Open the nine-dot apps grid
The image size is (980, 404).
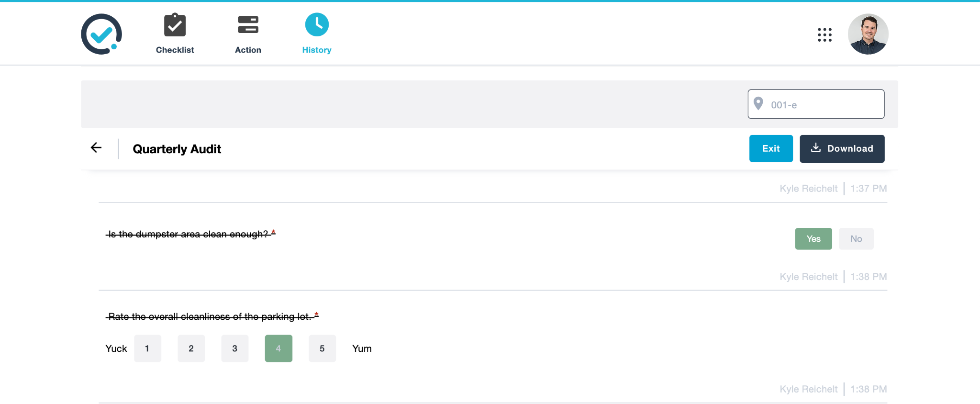pos(824,34)
